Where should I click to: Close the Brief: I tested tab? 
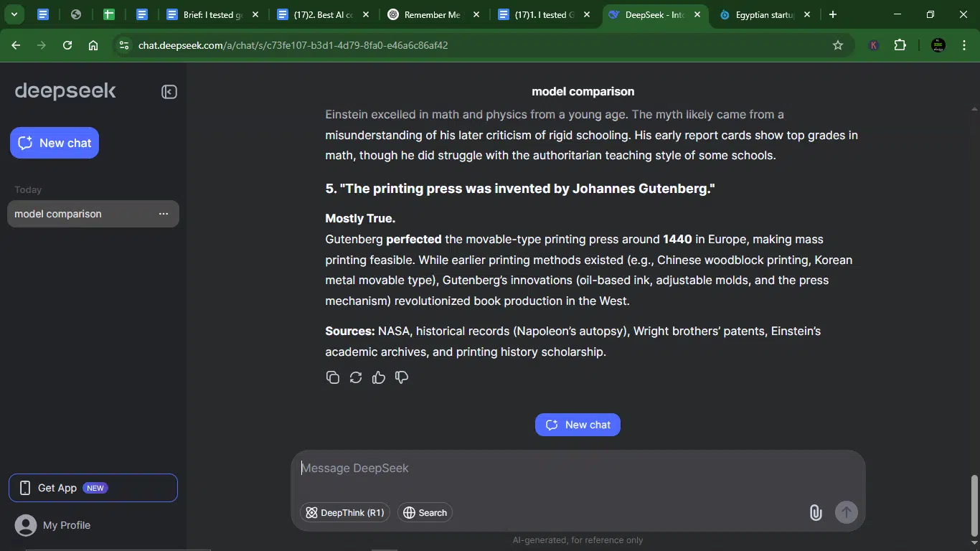(x=255, y=14)
